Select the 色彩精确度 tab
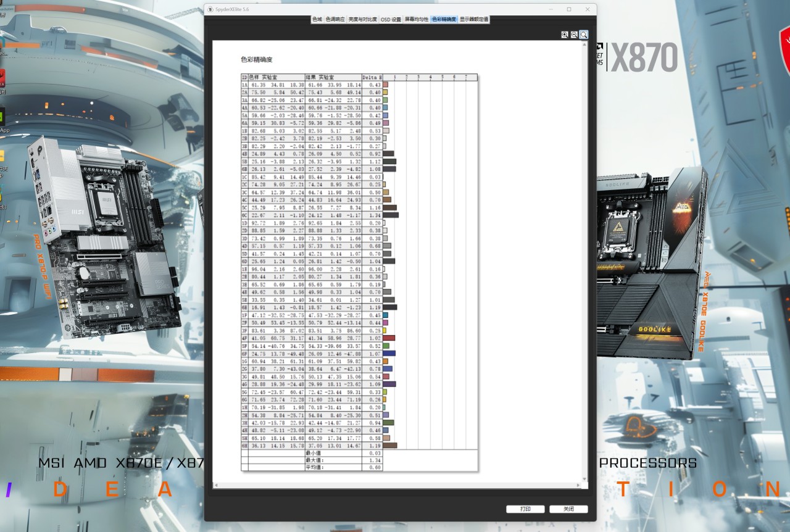Viewport: 790px width, 532px height. point(444,20)
